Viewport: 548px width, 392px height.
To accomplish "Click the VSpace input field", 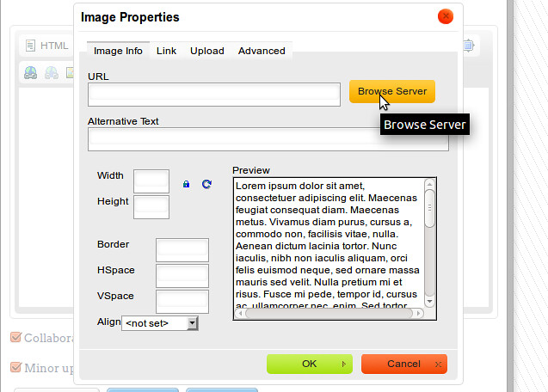I will [x=182, y=302].
